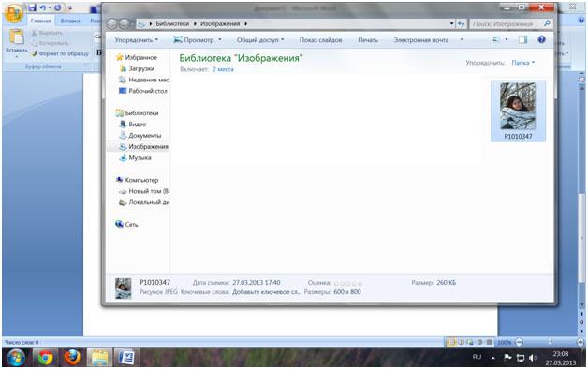This screenshot has height=369, width=588.
Task: Launch Google Chrome from taskbar
Action: tap(45, 358)
